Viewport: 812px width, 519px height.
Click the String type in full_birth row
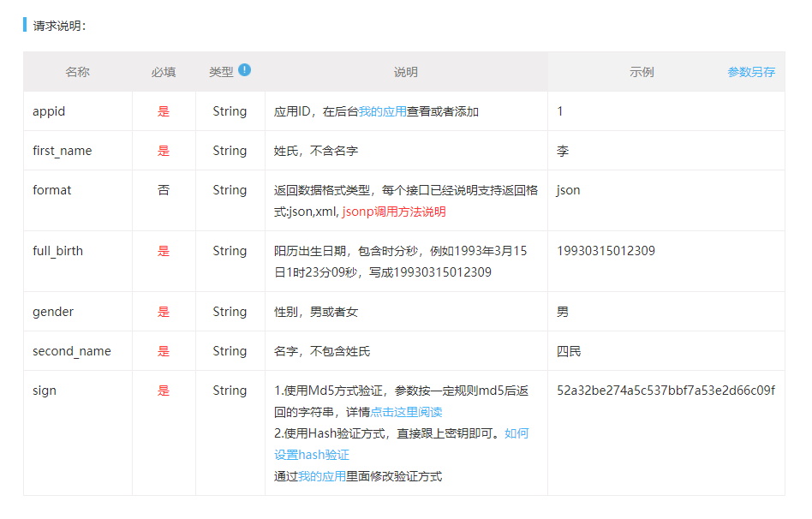click(x=230, y=251)
